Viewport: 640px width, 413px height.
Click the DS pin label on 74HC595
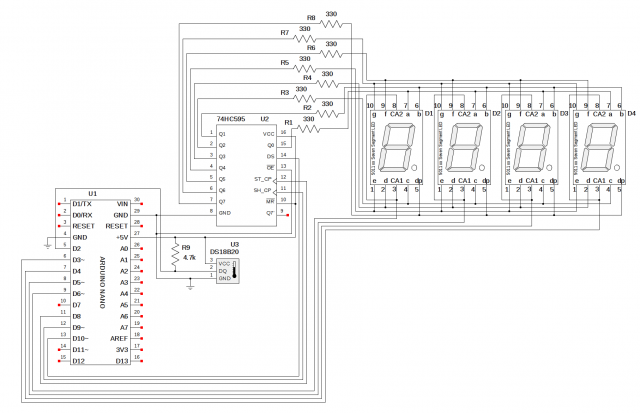(x=270, y=157)
